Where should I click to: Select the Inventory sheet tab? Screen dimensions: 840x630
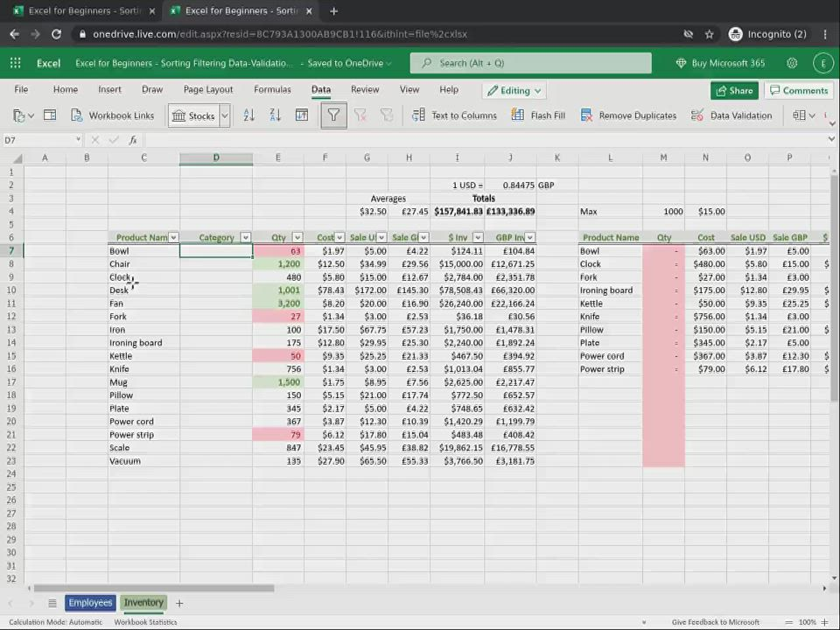[x=143, y=603]
